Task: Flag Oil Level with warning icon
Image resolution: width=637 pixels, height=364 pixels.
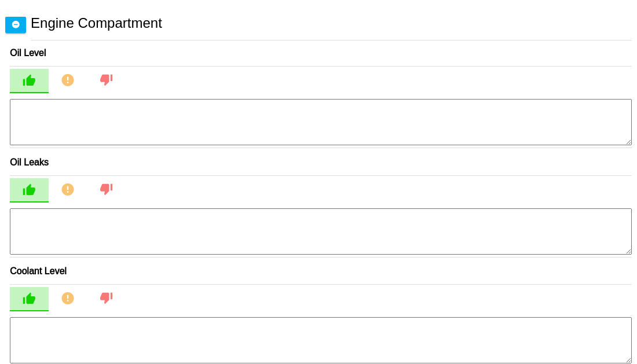Action: point(68,80)
